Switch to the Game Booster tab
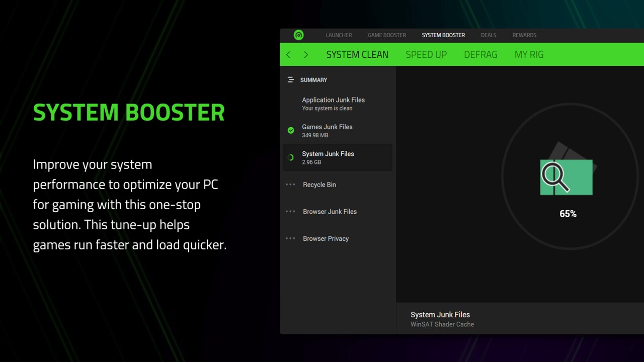 pyautogui.click(x=386, y=35)
